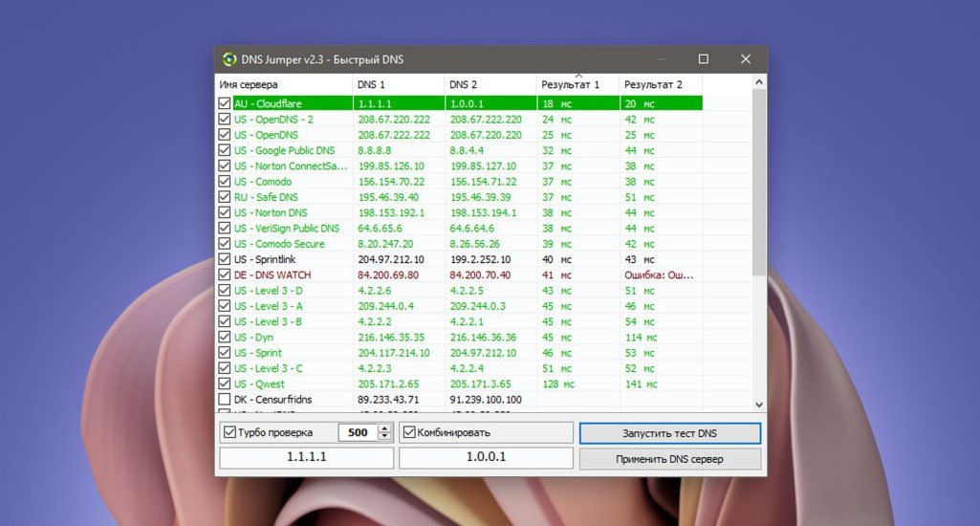Decrease turbo check value with down arrow
This screenshot has height=526, width=980.
click(x=385, y=436)
